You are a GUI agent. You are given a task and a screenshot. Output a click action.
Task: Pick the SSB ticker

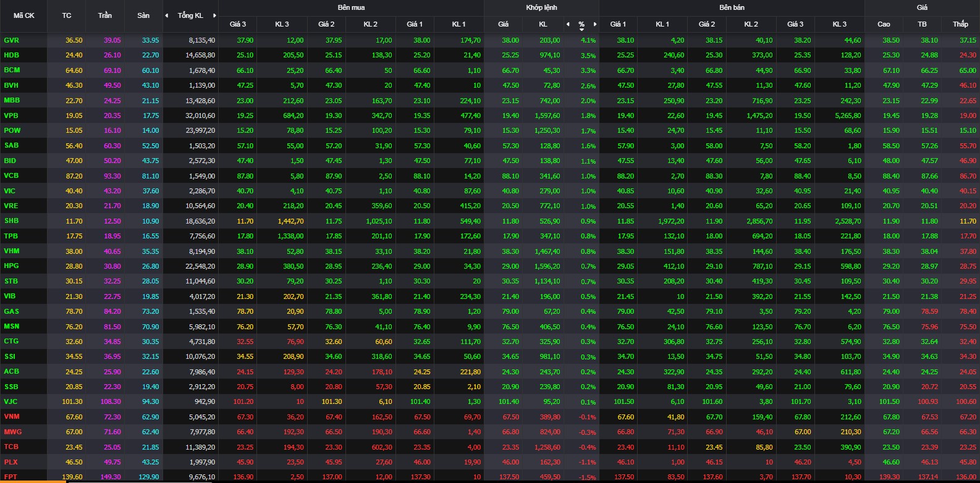coord(11,387)
